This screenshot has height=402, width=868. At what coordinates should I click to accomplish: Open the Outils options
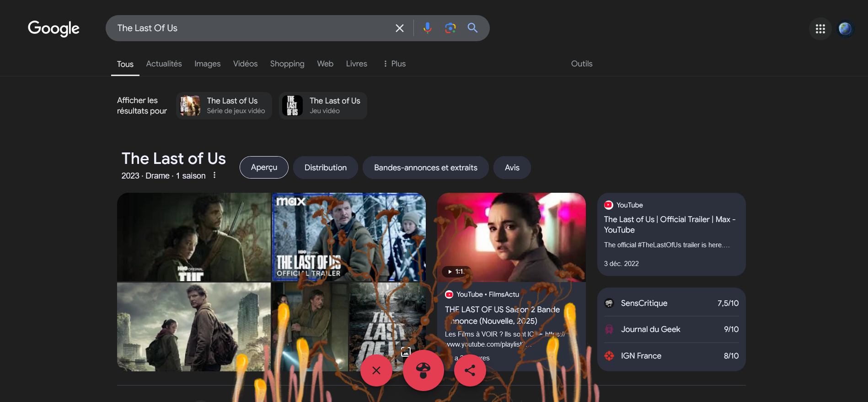pos(582,64)
